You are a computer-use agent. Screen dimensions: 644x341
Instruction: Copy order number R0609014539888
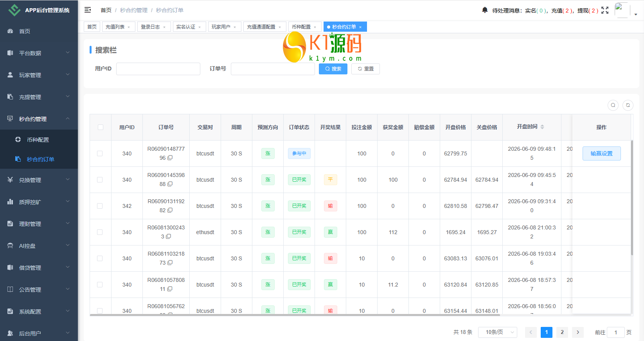[x=170, y=184]
